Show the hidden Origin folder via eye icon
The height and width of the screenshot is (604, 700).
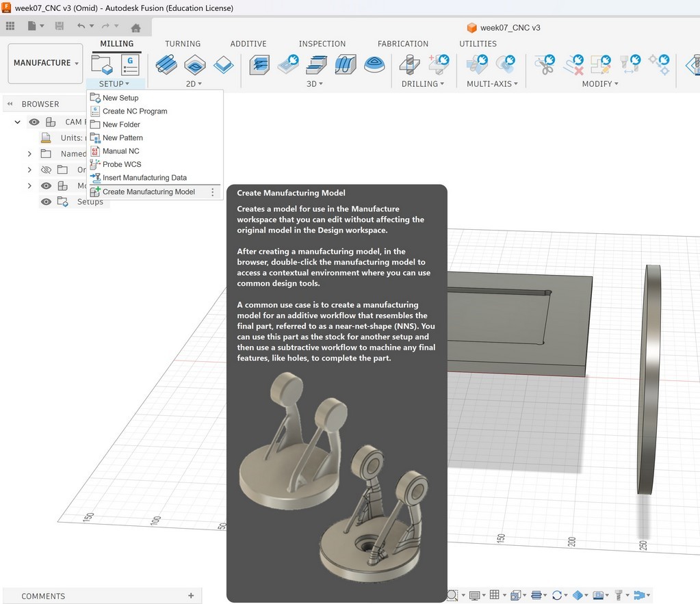point(46,169)
